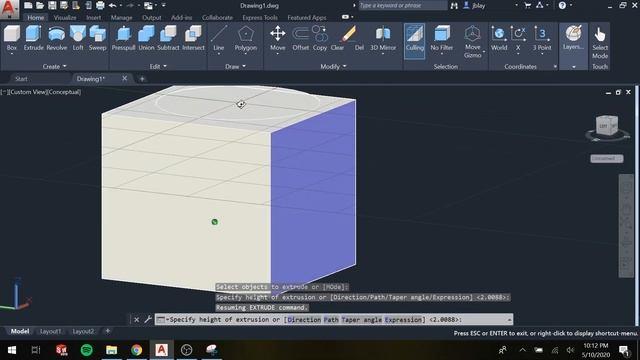Open the Manage ribbon tab
This screenshot has height=360, width=640.
[x=121, y=18]
